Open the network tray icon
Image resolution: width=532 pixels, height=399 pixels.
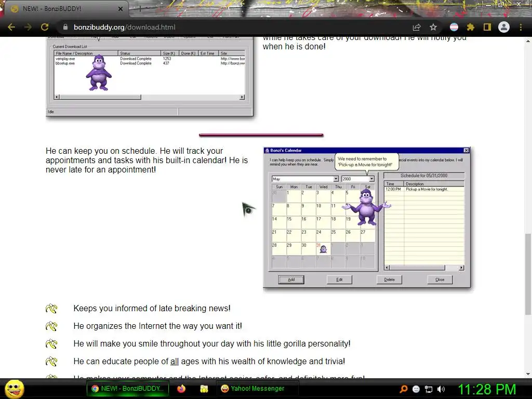(x=429, y=389)
